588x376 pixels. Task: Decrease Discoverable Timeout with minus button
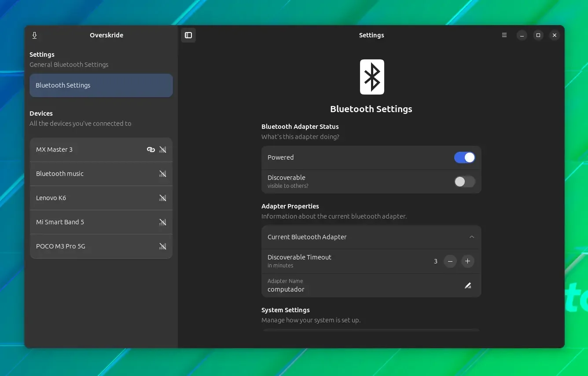pyautogui.click(x=450, y=261)
